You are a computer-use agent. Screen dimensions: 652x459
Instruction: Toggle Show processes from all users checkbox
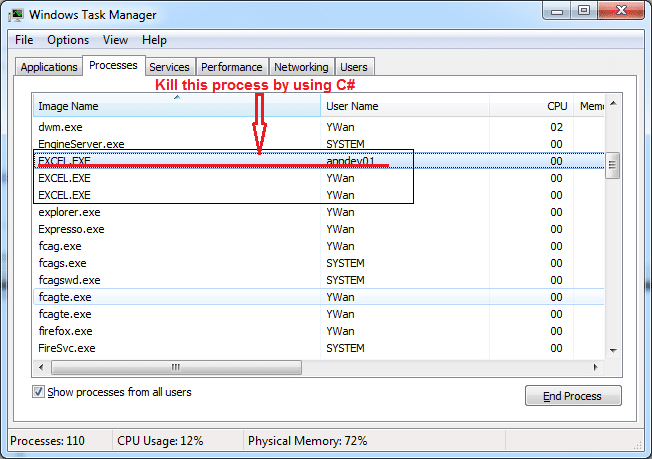(40, 392)
